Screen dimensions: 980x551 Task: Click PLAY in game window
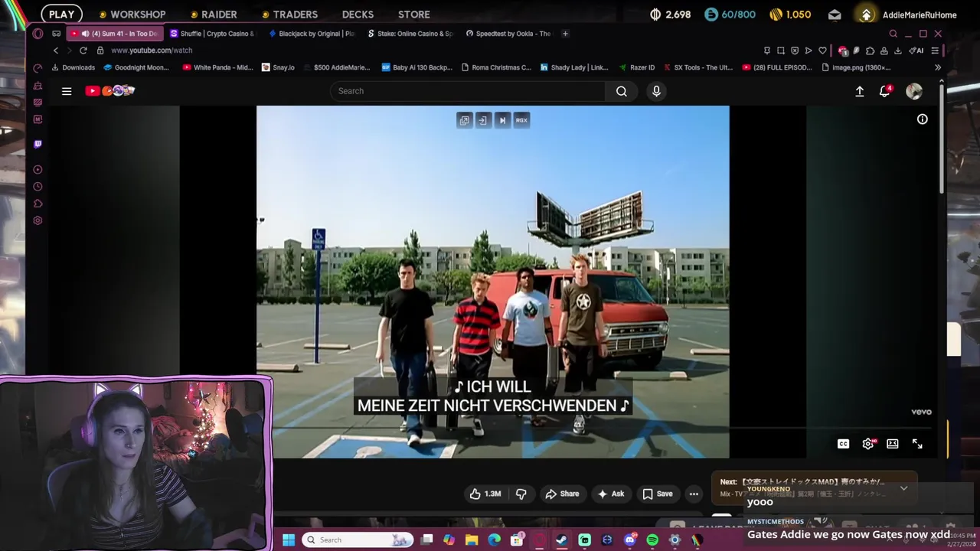click(x=61, y=15)
